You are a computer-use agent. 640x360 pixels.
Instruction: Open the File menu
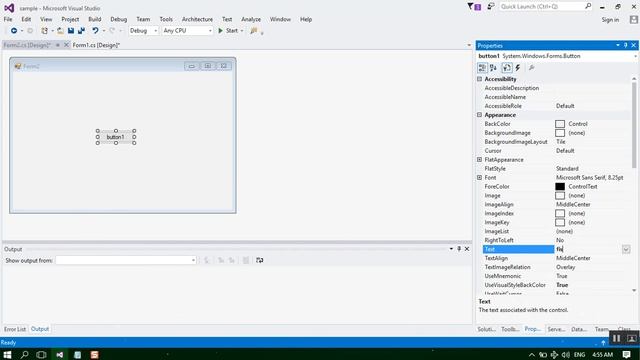pos(8,19)
